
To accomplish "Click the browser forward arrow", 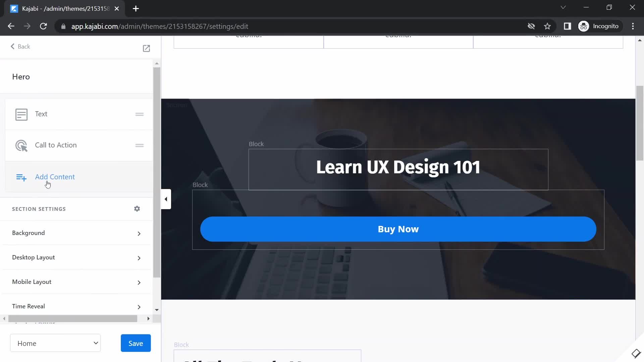I will (27, 26).
